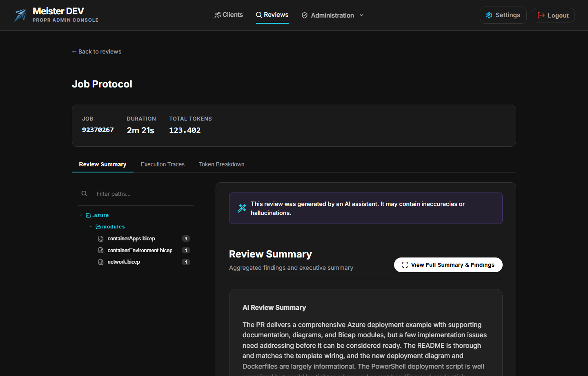
Task: Expand the Administration dropdown chevron
Action: click(x=361, y=15)
